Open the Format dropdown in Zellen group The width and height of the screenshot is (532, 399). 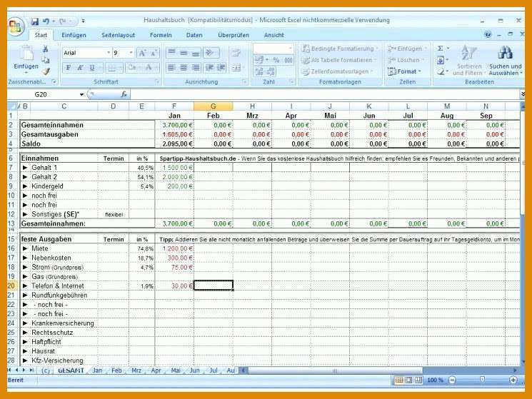pos(404,71)
